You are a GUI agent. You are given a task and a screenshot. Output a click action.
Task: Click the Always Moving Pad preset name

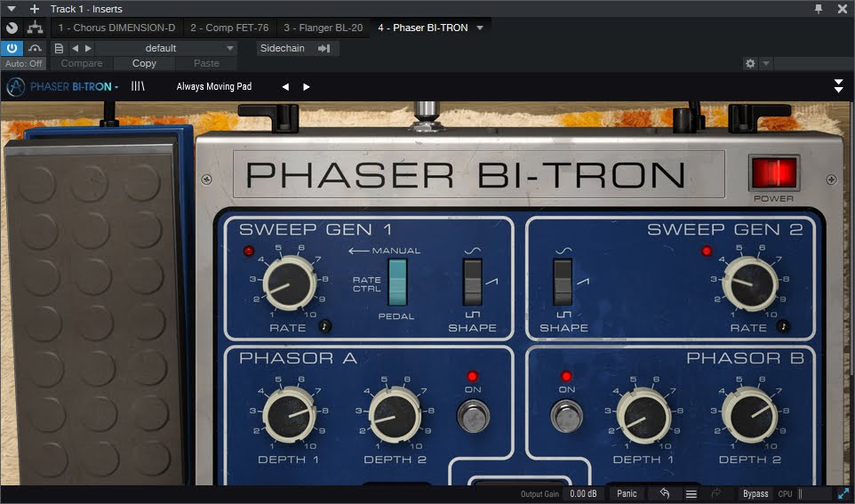[x=213, y=86]
